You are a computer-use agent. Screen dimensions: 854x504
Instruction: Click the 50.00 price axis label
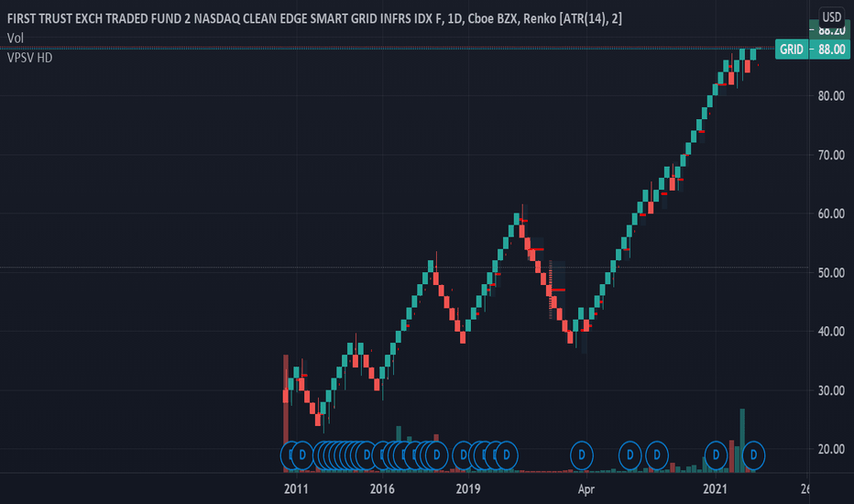(x=831, y=273)
